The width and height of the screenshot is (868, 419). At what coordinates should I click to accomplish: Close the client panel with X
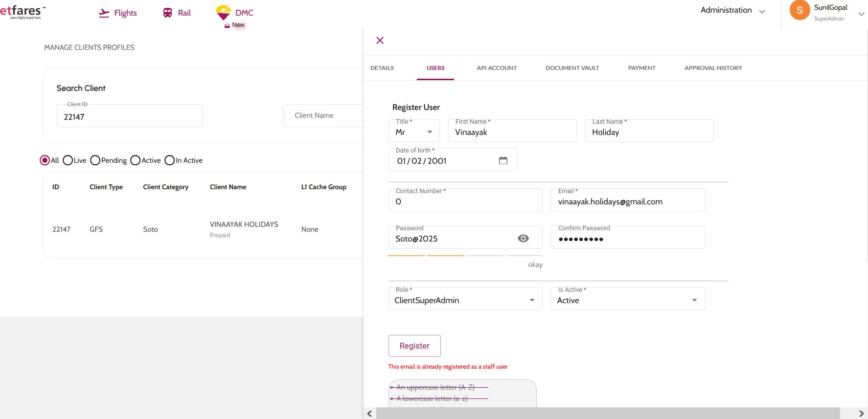point(380,41)
